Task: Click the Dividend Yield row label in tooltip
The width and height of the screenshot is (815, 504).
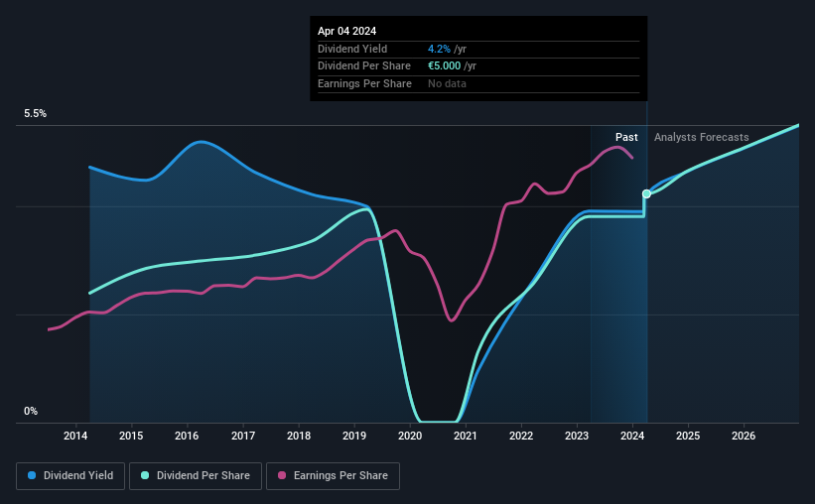Action: click(x=352, y=49)
